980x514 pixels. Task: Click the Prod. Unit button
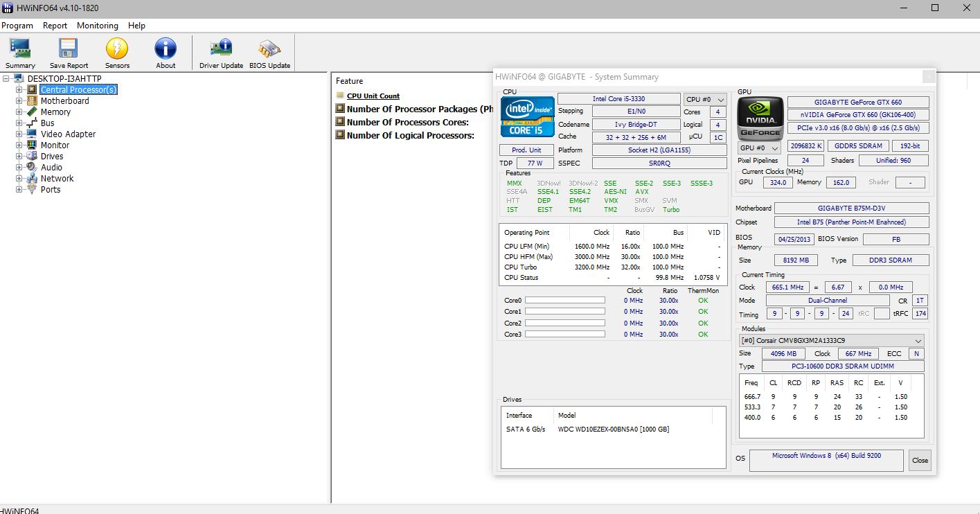pyautogui.click(x=526, y=150)
